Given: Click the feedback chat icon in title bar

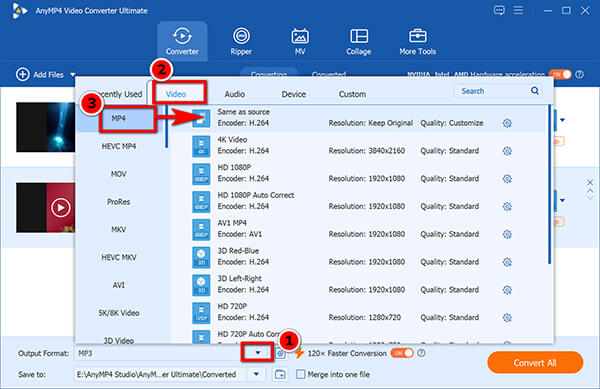Looking at the screenshot, I should 499,10.
